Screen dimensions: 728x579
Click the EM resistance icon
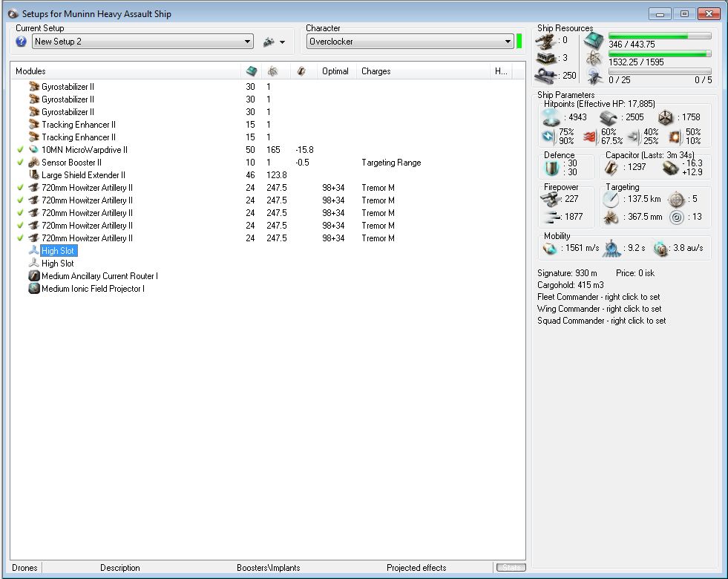[x=548, y=137]
